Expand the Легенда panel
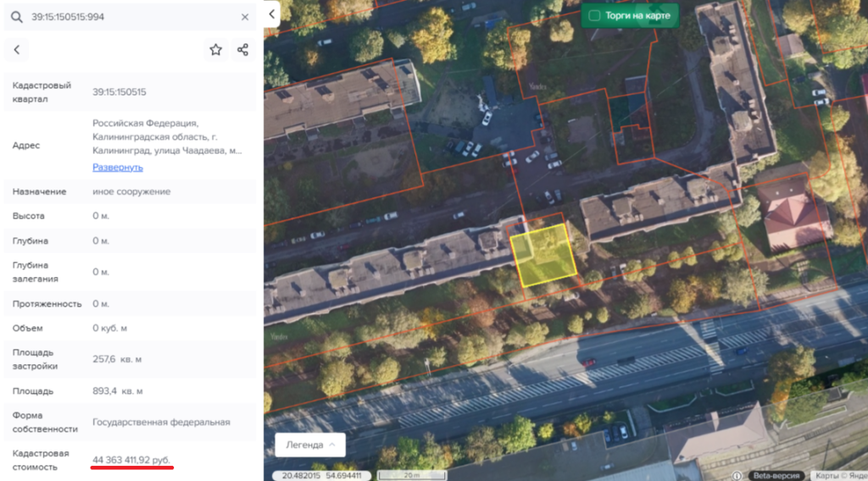This screenshot has height=481, width=868. (x=309, y=445)
